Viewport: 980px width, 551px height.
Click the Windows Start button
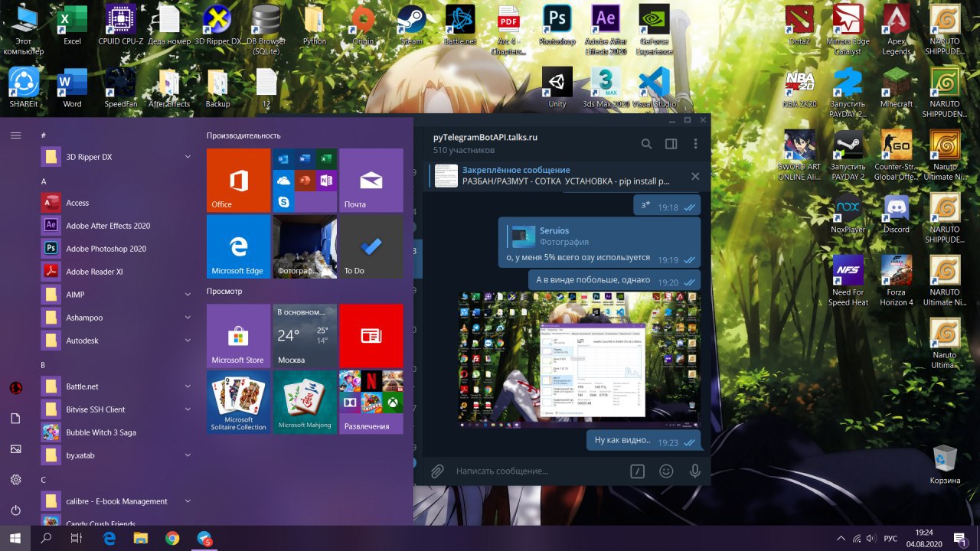15,538
